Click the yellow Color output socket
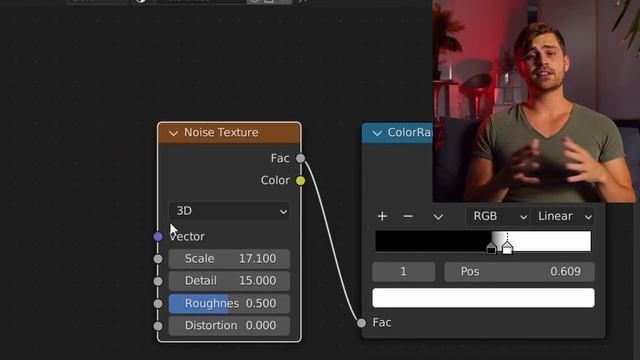 (x=300, y=180)
